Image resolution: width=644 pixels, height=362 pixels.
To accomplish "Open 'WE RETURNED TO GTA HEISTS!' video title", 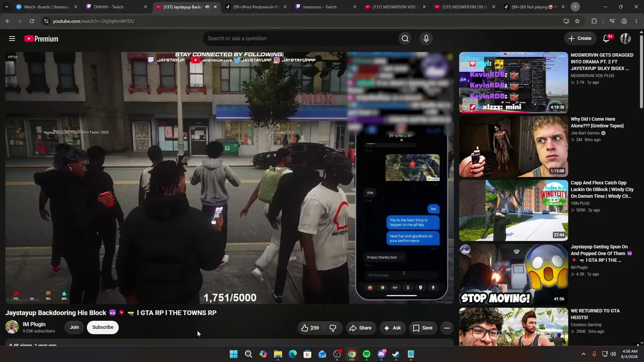I will (x=595, y=314).
